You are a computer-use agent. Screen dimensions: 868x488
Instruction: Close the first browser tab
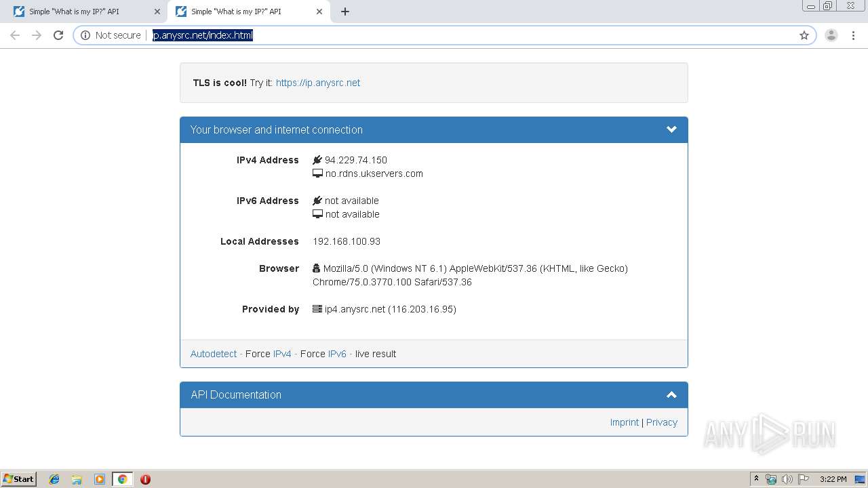[x=157, y=12]
